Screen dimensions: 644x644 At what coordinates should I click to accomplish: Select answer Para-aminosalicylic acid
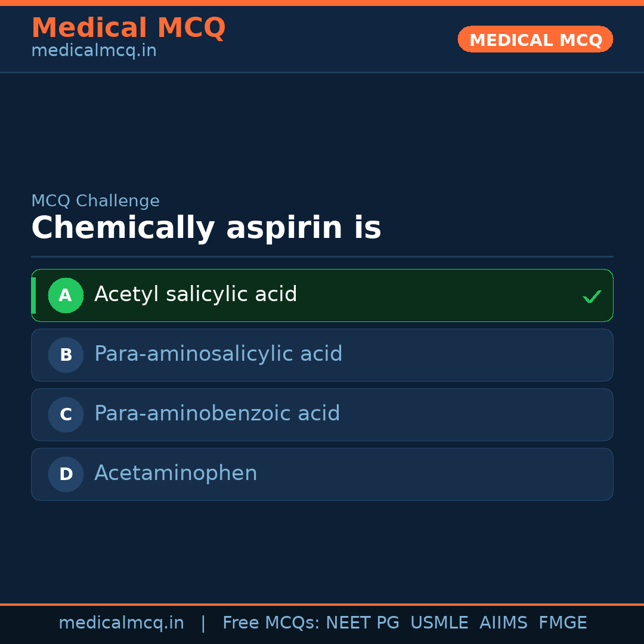point(218,354)
